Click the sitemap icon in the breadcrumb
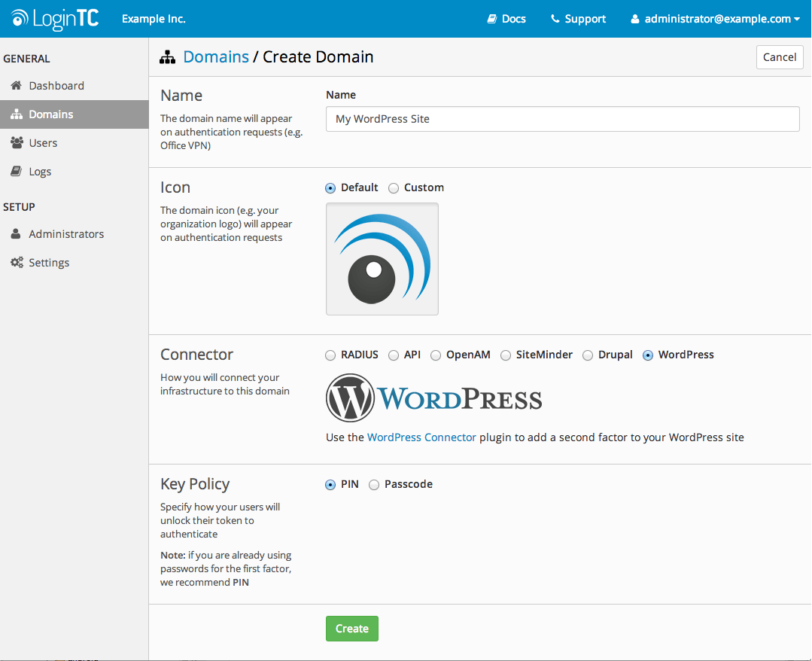 point(167,57)
